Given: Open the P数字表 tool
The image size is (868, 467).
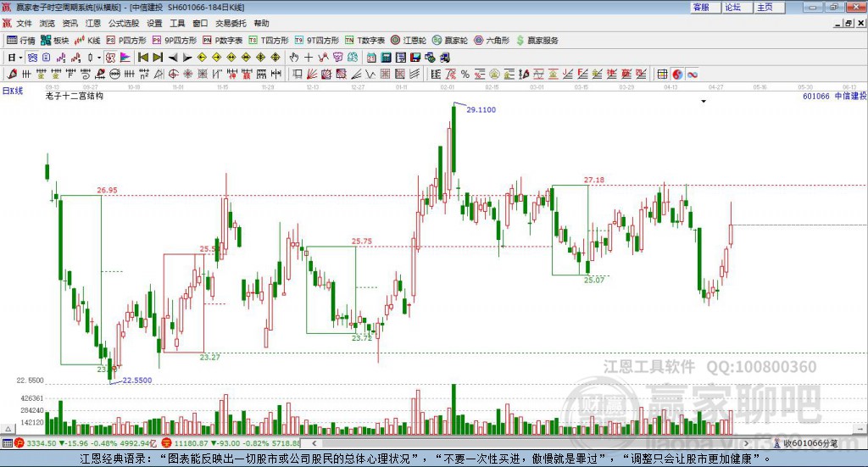Looking at the screenshot, I should [x=223, y=41].
